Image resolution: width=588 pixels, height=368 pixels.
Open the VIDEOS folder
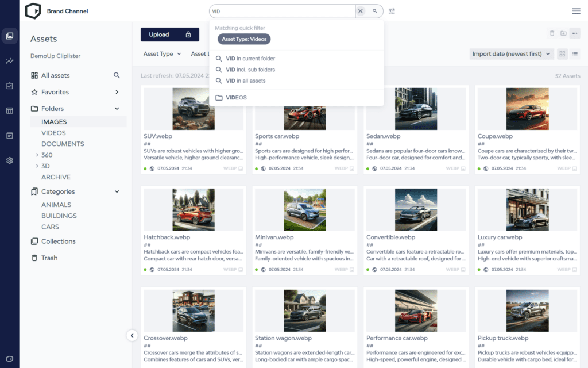pyautogui.click(x=52, y=132)
